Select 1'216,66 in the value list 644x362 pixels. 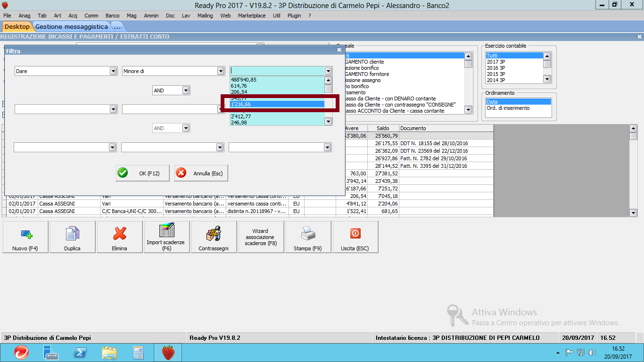277,104
